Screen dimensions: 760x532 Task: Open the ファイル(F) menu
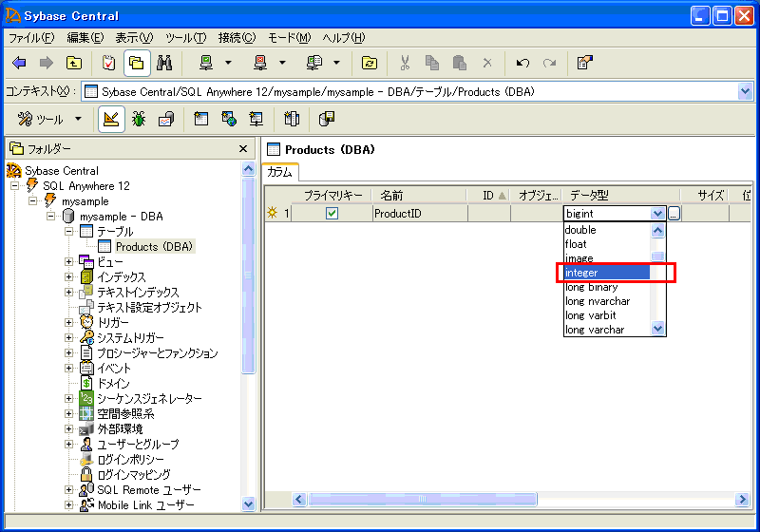[x=31, y=38]
